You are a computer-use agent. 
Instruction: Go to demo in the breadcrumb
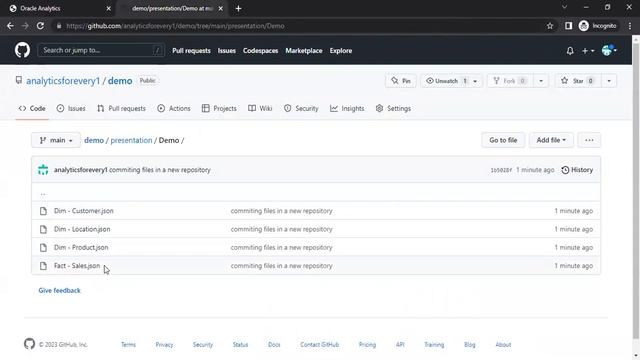94,140
